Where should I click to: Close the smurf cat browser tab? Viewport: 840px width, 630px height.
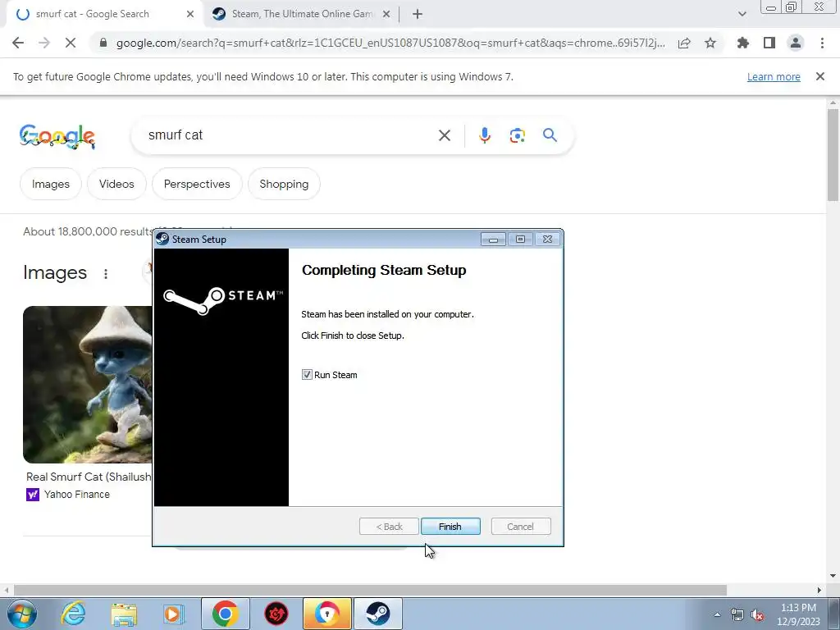(x=190, y=15)
